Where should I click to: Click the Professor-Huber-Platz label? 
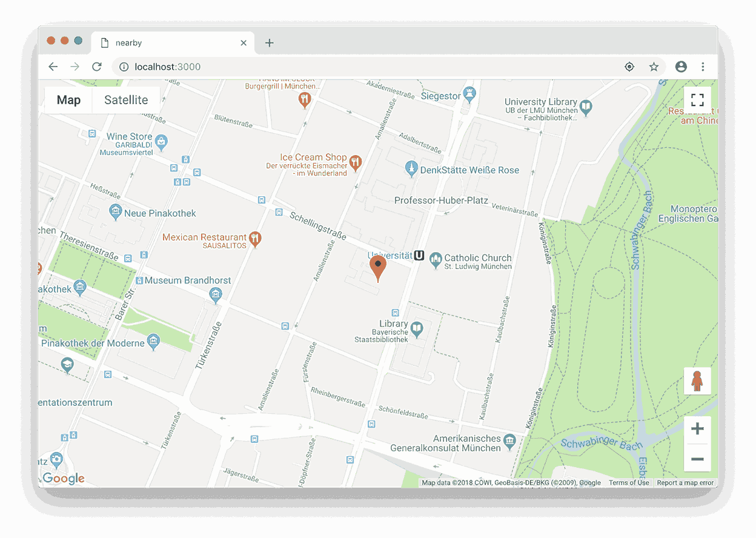(x=441, y=200)
